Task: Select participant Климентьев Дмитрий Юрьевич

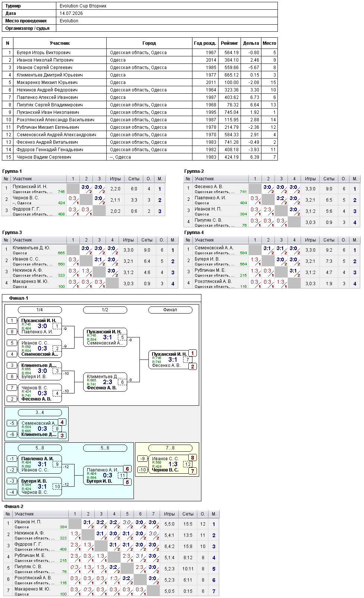Action: [x=50, y=75]
